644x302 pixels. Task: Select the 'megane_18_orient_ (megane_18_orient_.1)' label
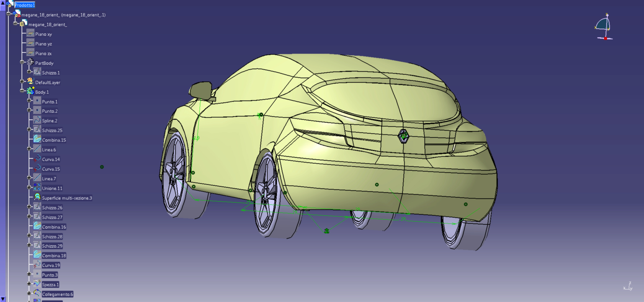(63, 15)
